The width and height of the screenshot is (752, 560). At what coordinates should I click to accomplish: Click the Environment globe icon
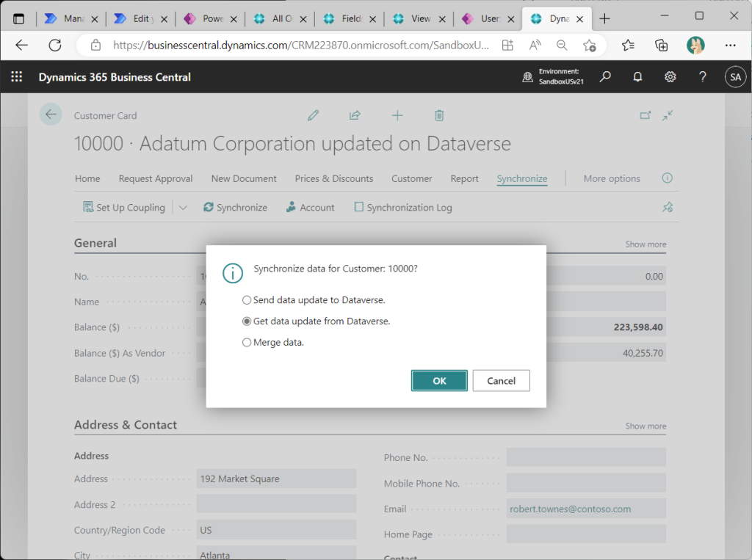pyautogui.click(x=527, y=77)
